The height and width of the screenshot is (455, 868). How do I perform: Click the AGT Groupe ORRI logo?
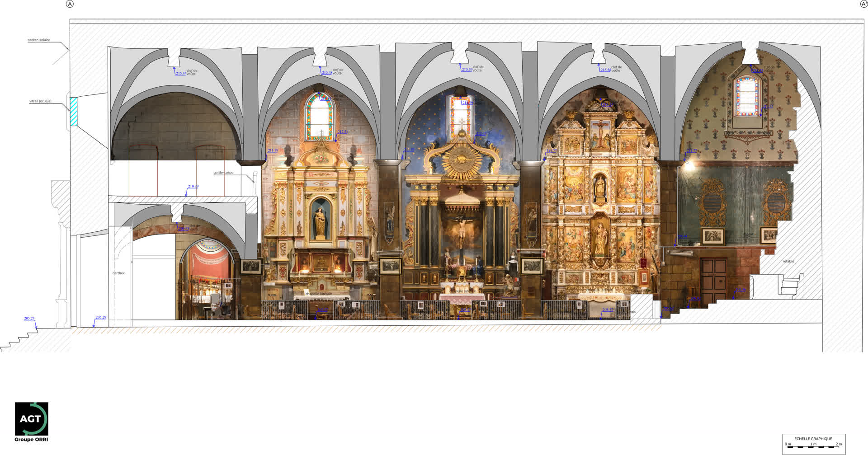tap(31, 422)
